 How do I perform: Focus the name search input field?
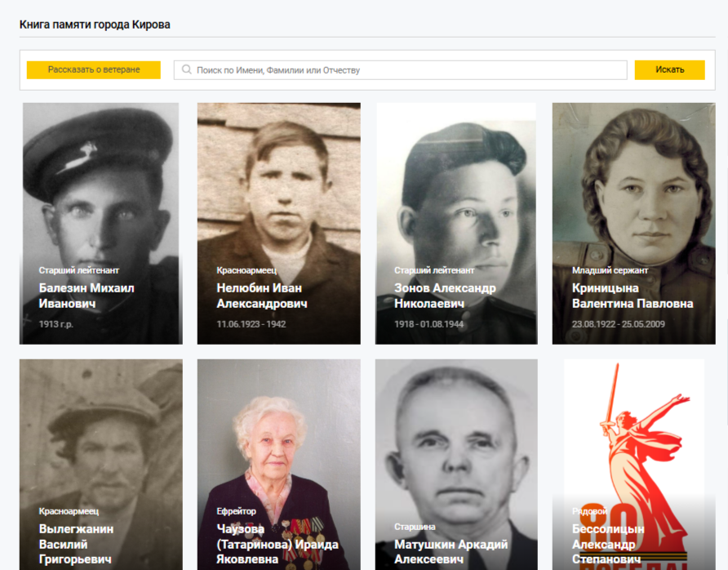tap(408, 70)
